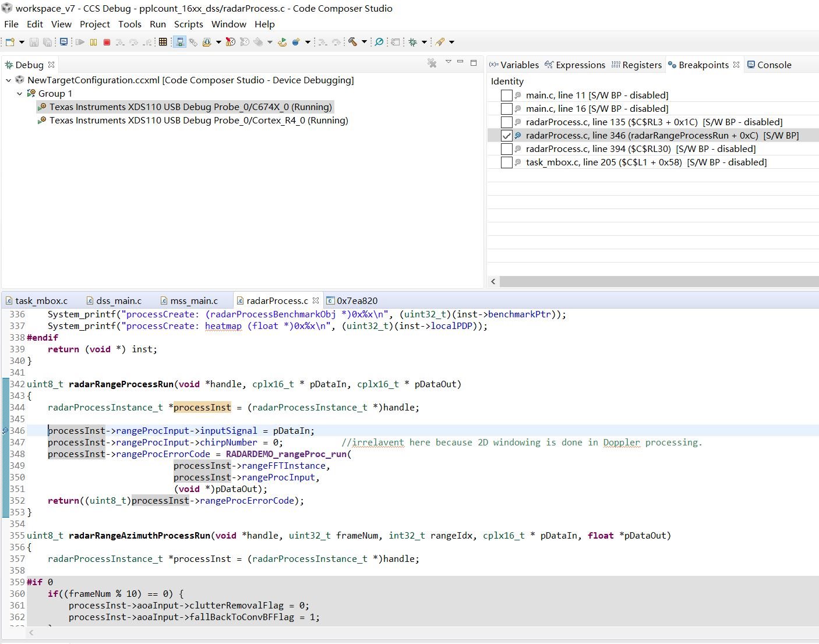The height and width of the screenshot is (644, 819).
Task: Click the Build hammer icon
Action: [352, 42]
